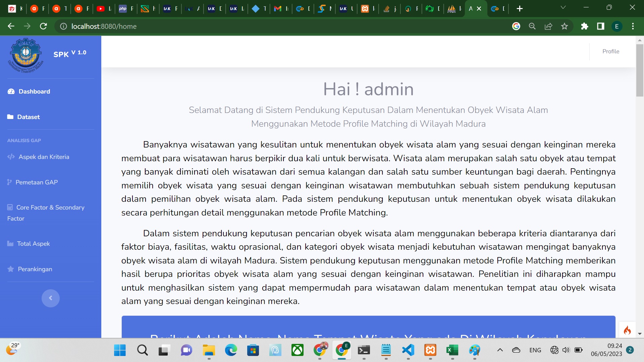Viewport: 644px width, 362px height.
Task: Click the Pemetaan GAP branch icon
Action: coord(9,182)
